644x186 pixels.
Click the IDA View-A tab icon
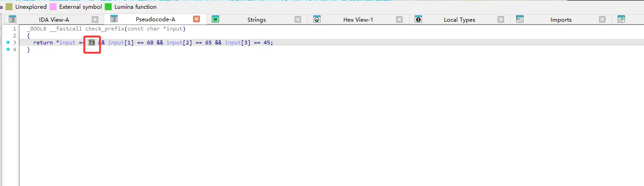click(13, 19)
